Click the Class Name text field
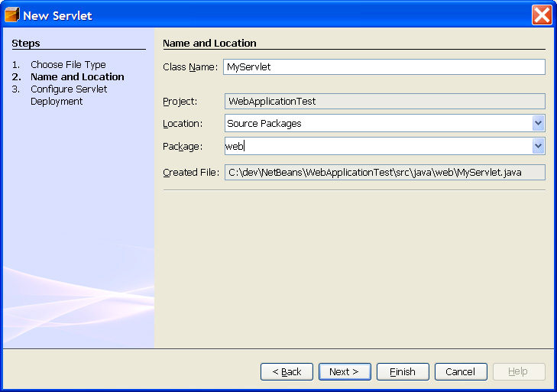The height and width of the screenshot is (392, 557). 384,67
